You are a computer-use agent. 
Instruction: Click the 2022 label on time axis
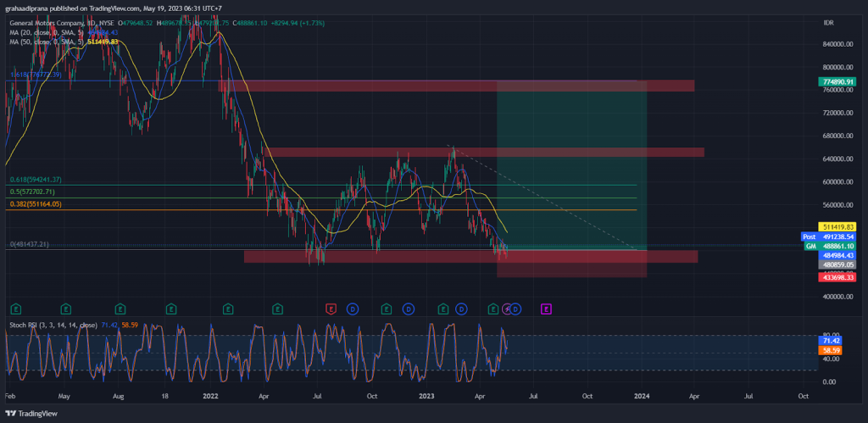(210, 397)
